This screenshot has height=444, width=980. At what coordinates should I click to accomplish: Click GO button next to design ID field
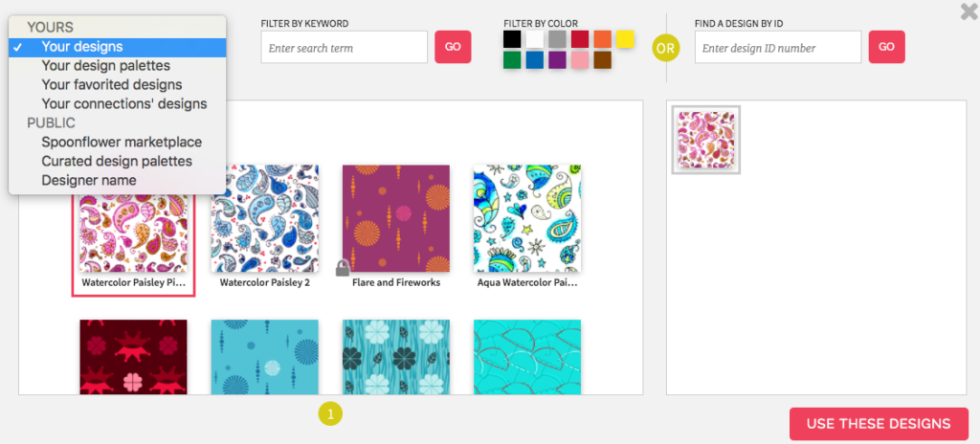point(887,47)
